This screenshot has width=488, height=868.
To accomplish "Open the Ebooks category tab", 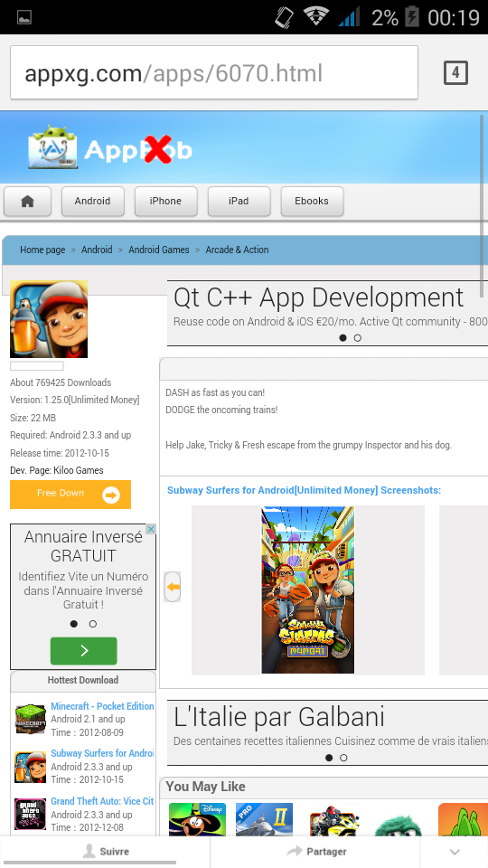I will click(312, 202).
